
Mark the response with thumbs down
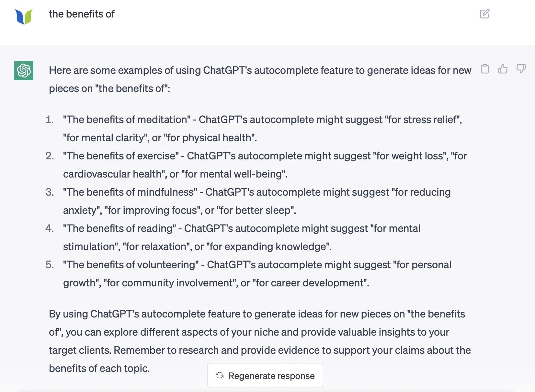pyautogui.click(x=521, y=69)
